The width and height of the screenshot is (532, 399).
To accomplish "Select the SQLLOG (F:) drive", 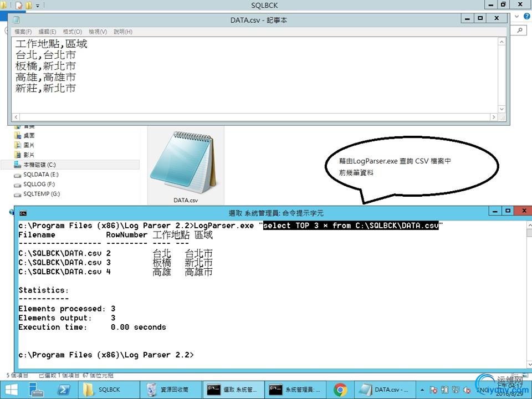I will [x=39, y=184].
